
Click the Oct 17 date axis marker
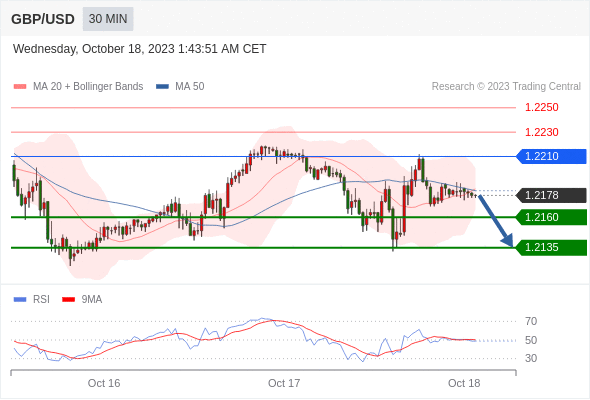coord(284,383)
